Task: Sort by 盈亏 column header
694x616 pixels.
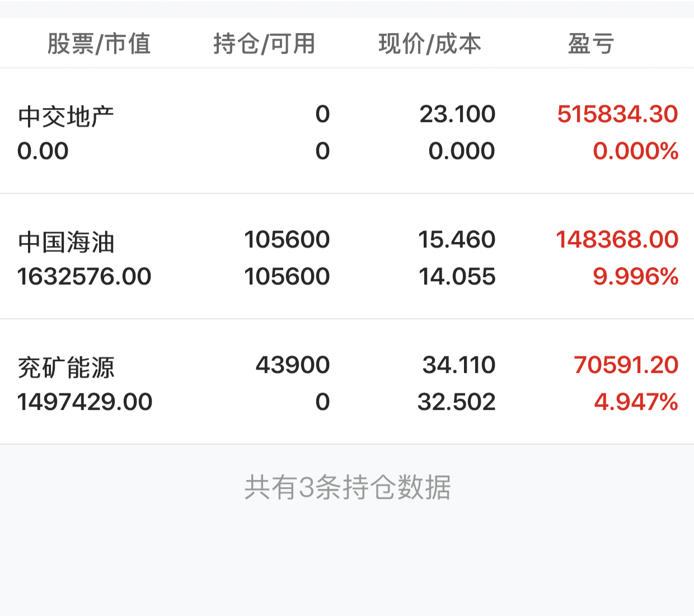Action: [591, 44]
